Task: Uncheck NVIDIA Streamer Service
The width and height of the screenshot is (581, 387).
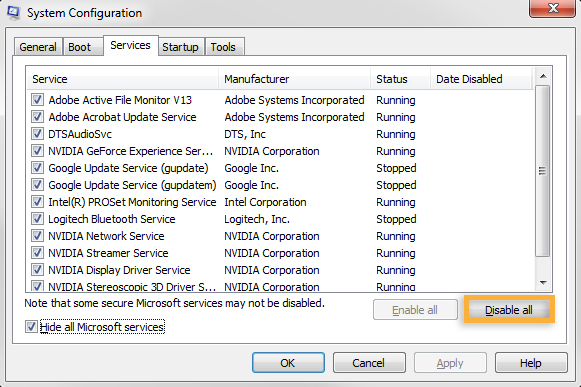Action: 37,253
